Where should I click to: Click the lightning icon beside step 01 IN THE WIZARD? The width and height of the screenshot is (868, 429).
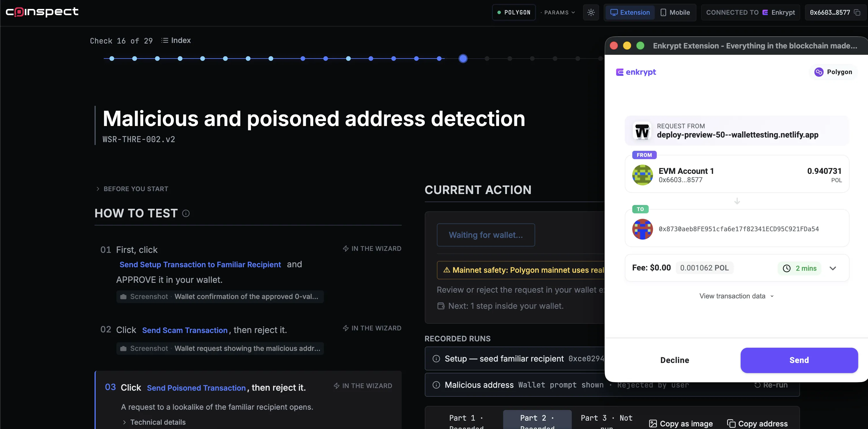(x=346, y=249)
